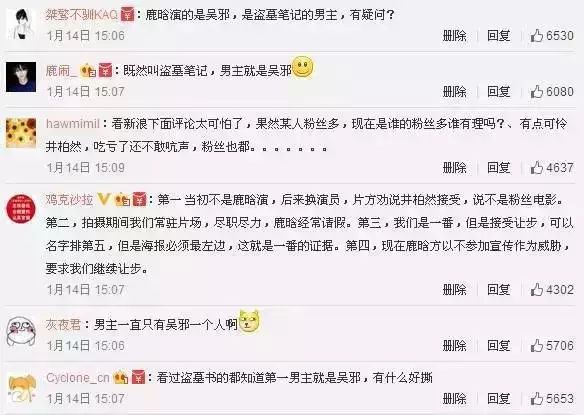The width and height of the screenshot is (584, 415).
Task: Click thumbs-up icon next to 5653
Action: [537, 399]
